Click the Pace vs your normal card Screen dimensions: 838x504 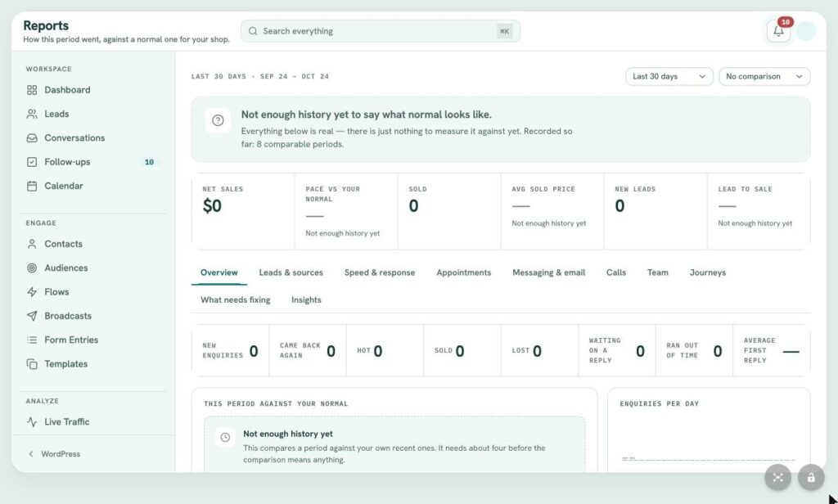click(346, 211)
